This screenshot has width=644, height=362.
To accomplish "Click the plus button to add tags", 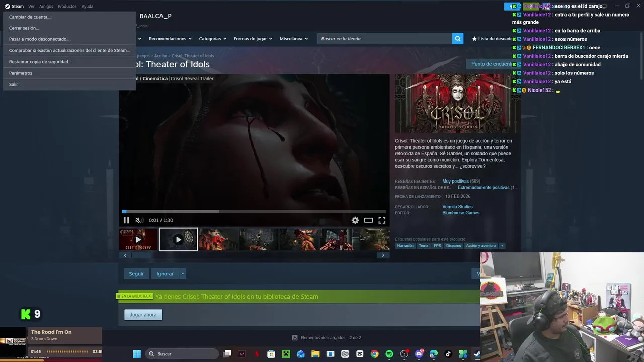I will (x=502, y=246).
